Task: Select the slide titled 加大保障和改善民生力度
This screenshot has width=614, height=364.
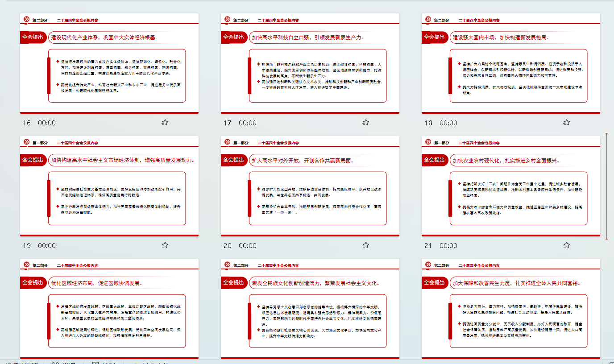Action: pyautogui.click(x=511, y=309)
